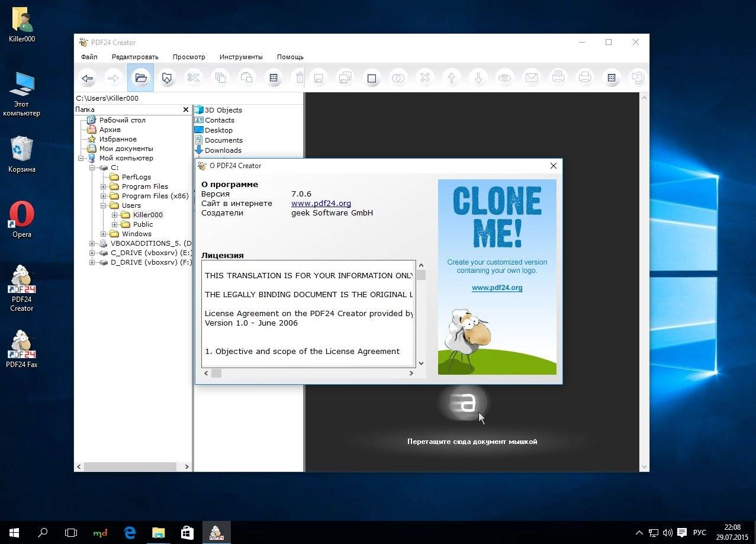Open the PDF24 Fax desktop shortcut
756x544 pixels.
[22, 349]
